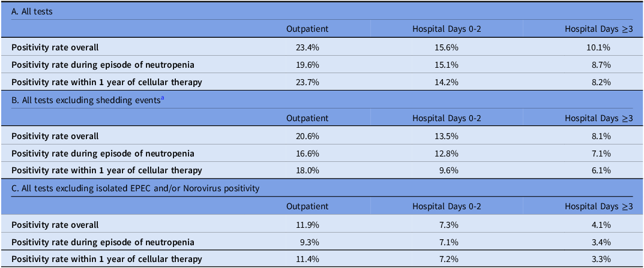Select the 19.6% neutropenia outpatient value

coord(309,64)
